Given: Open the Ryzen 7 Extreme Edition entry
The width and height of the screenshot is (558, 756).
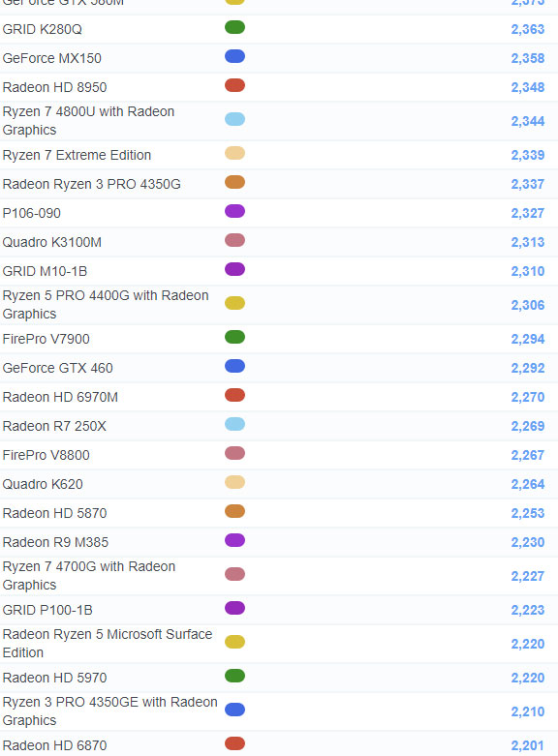Looking at the screenshot, I should point(77,155).
